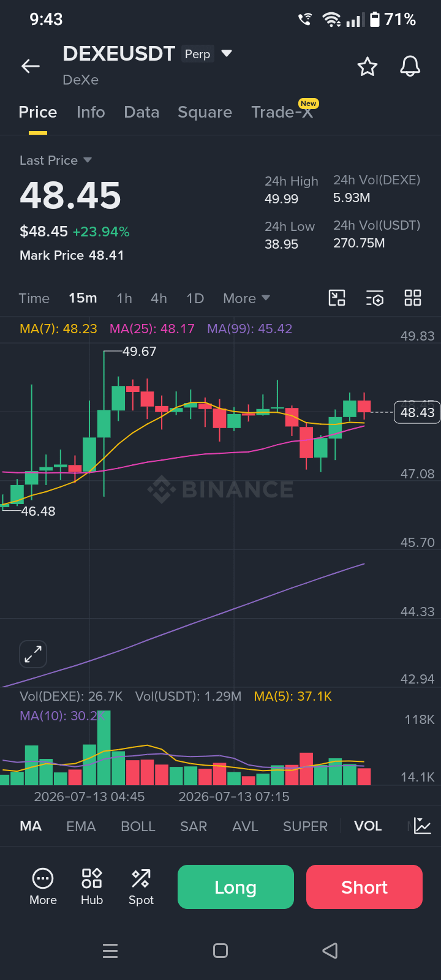441x980 pixels.
Task: Click the Mark Price 48.41 text
Action: click(x=72, y=255)
